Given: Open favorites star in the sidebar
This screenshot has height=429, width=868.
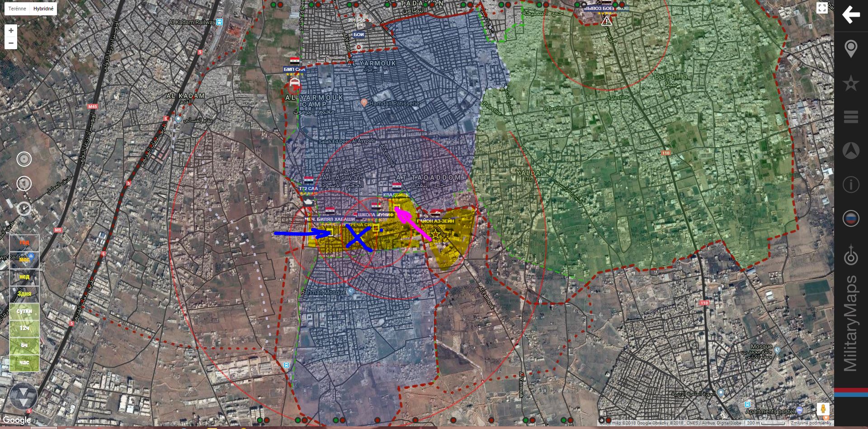Looking at the screenshot, I should tap(851, 84).
